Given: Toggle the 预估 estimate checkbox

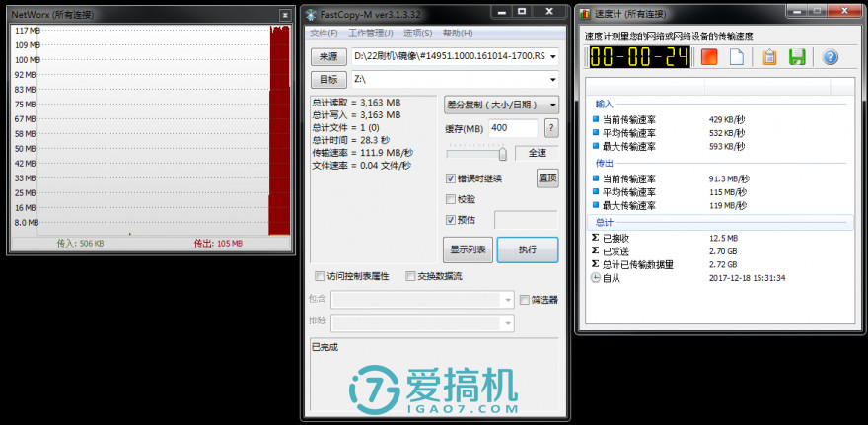Looking at the screenshot, I should coord(450,220).
